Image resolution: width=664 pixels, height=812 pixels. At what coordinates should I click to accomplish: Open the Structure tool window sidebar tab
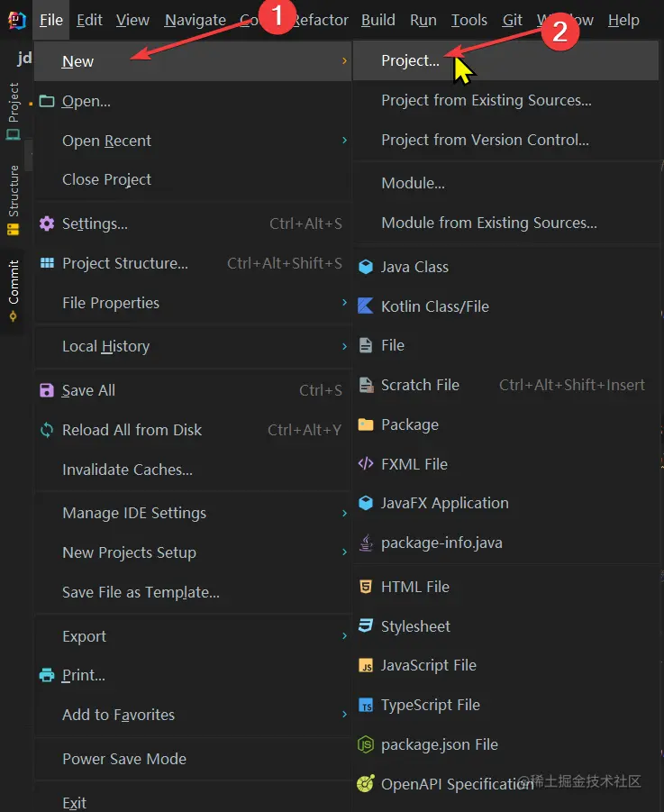[13, 200]
